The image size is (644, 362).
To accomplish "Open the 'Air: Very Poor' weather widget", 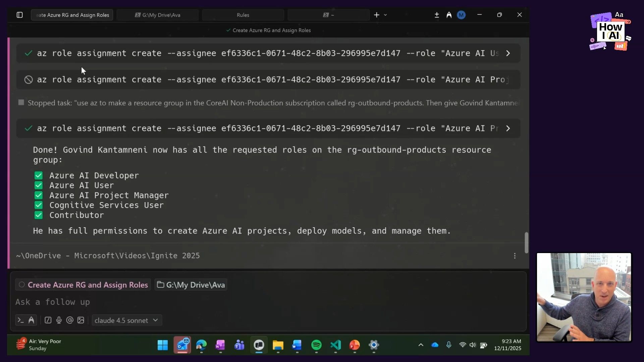I will tap(39, 345).
